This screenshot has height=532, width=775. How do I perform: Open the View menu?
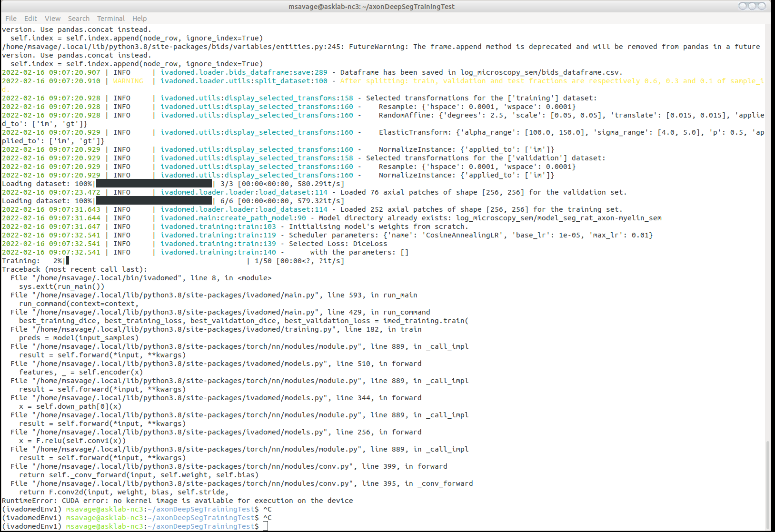coord(52,18)
